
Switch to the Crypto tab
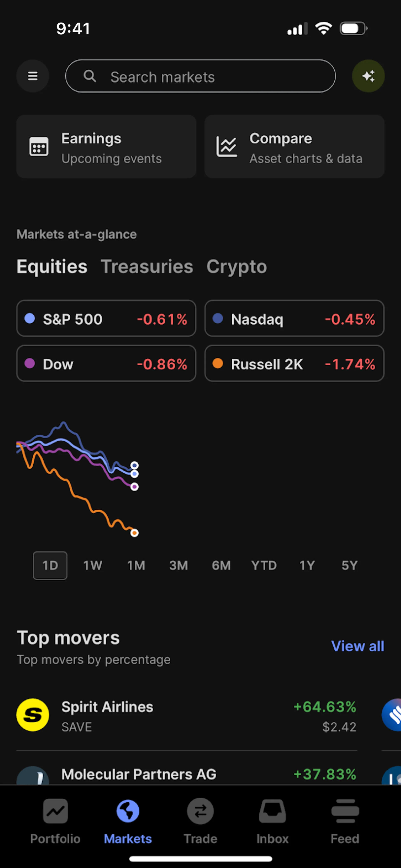click(236, 267)
